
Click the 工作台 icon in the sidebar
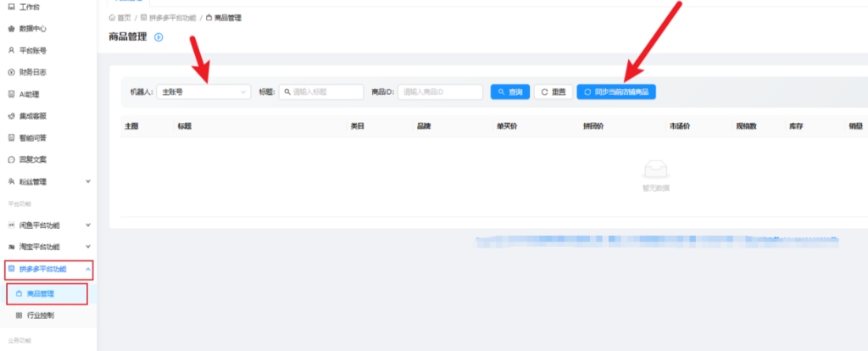(11, 7)
